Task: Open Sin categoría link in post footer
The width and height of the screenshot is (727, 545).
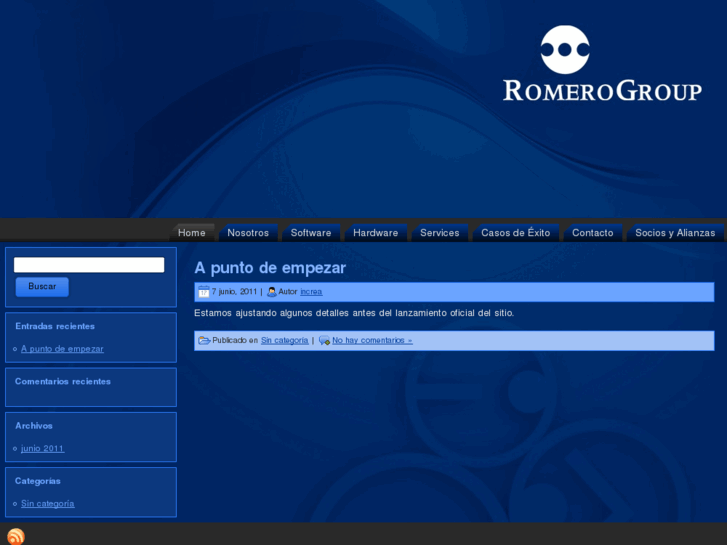Action: (285, 340)
